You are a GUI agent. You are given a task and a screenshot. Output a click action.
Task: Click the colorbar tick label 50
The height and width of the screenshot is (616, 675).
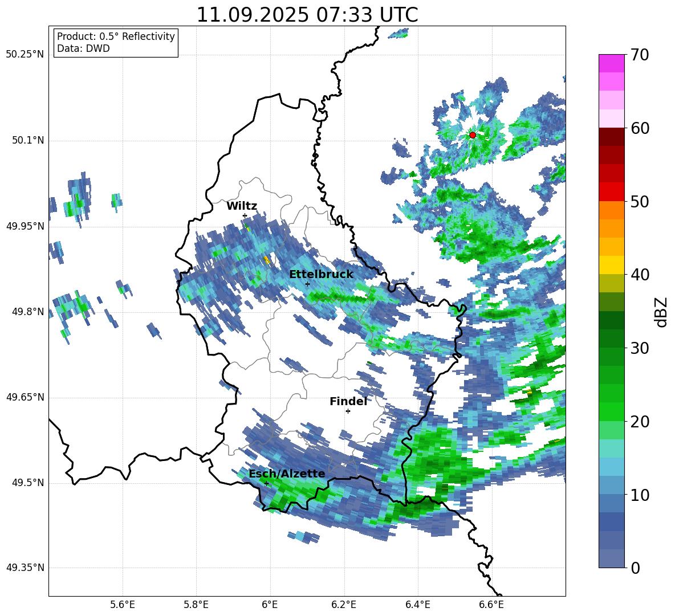[x=639, y=201]
